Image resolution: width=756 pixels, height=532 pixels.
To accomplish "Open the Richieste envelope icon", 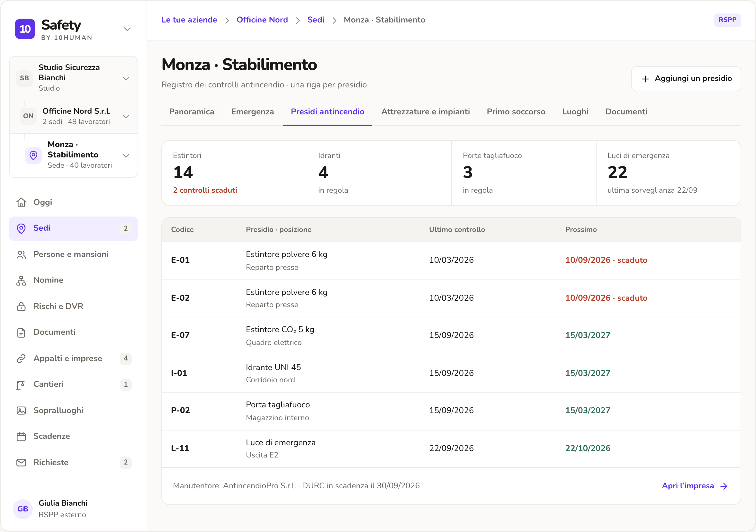I will [22, 462].
